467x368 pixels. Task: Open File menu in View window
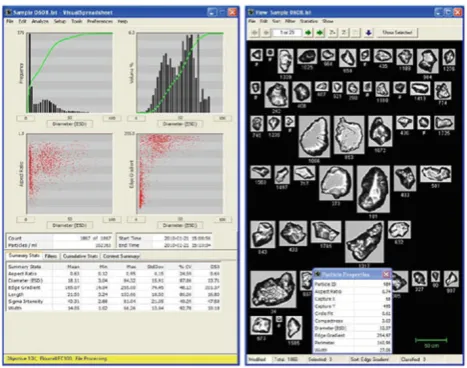[252, 21]
